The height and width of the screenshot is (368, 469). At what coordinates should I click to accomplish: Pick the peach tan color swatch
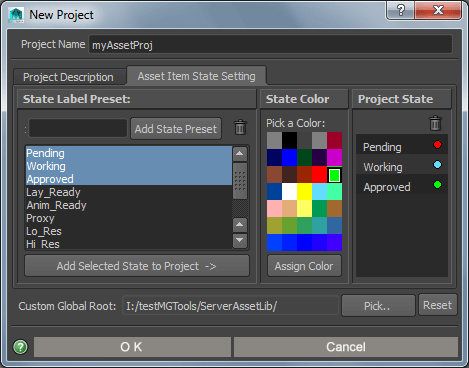tap(289, 208)
